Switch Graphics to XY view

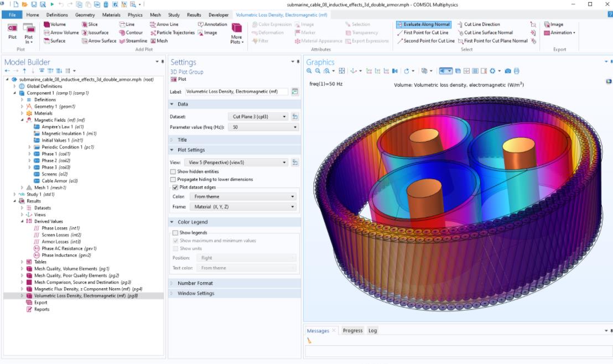(368, 71)
